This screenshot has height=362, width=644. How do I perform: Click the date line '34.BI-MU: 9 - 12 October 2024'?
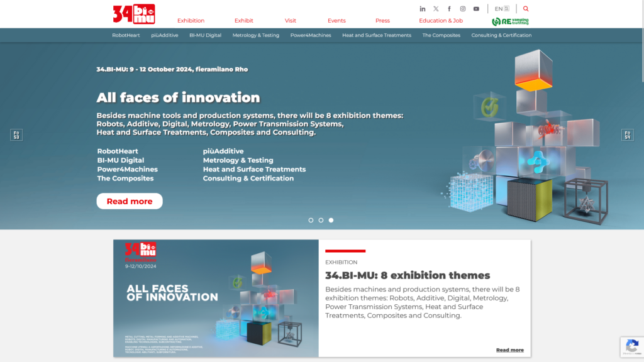pos(172,69)
